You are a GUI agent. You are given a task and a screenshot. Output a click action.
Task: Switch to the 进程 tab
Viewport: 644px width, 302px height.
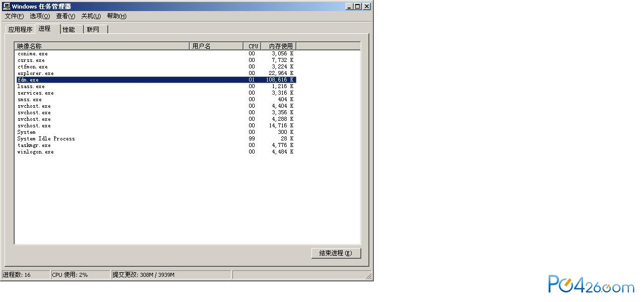click(47, 29)
